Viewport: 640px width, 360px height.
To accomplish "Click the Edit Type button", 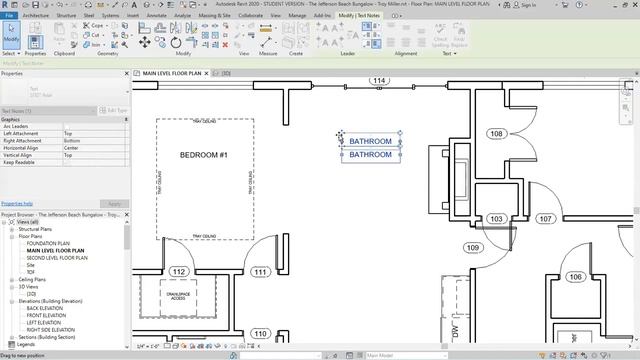I will pos(113,111).
